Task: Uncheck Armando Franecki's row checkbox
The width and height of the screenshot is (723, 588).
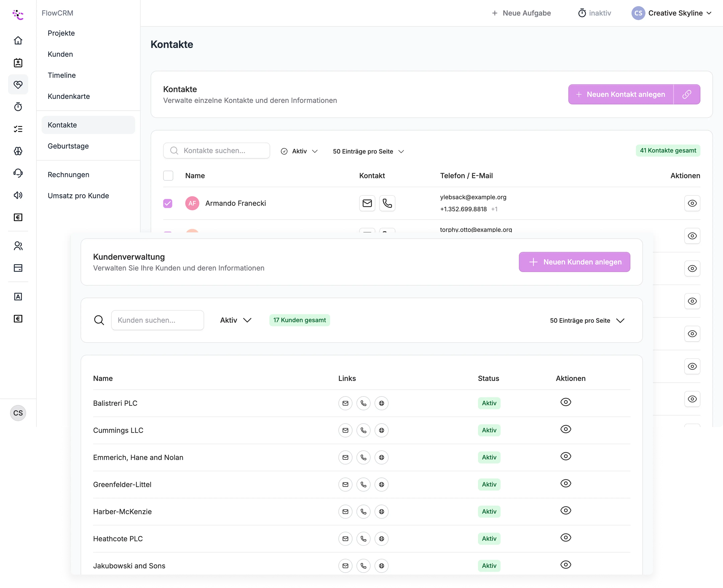Action: pyautogui.click(x=168, y=203)
